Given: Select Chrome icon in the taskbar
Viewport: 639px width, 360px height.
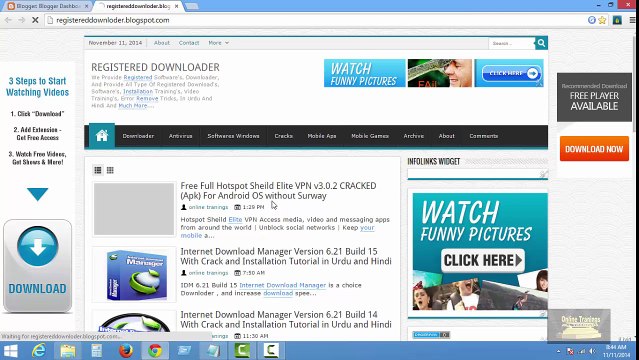Looking at the screenshot, I should click(155, 351).
